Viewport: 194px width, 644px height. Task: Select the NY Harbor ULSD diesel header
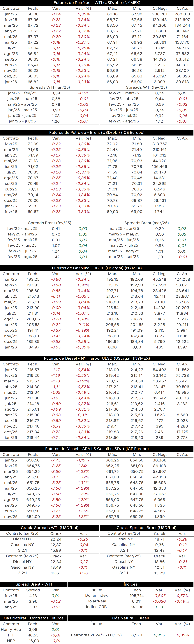click(x=97, y=358)
